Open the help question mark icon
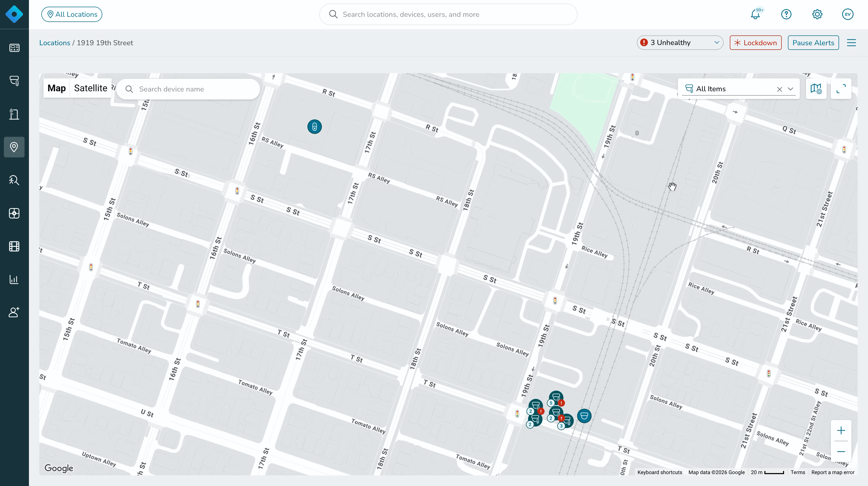Screen dimensions: 868x486 click(x=786, y=14)
